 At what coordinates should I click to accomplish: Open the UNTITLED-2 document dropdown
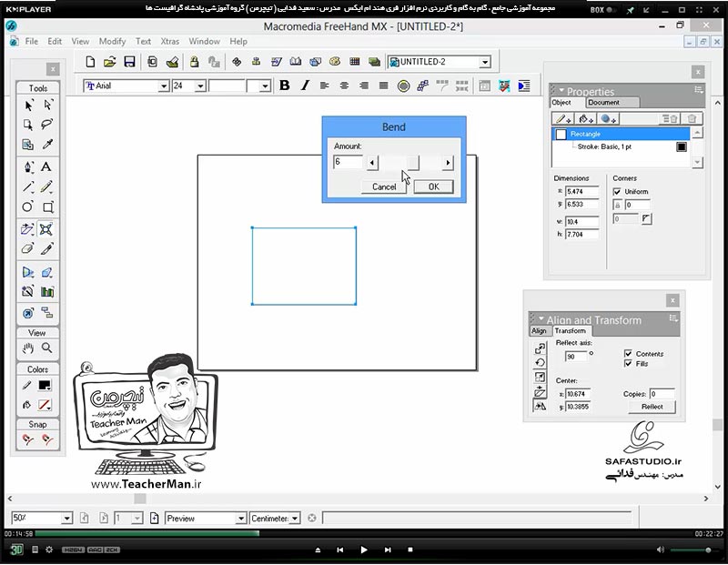485,62
